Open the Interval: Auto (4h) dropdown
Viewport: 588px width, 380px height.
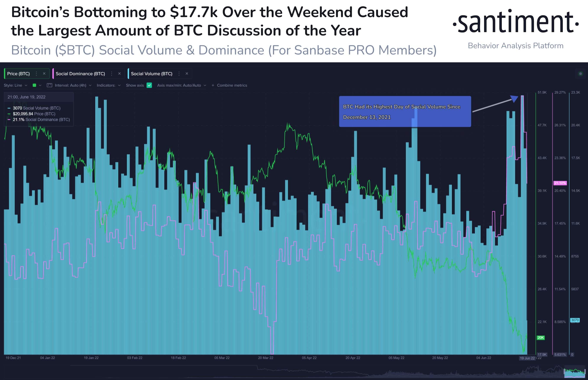click(x=73, y=85)
